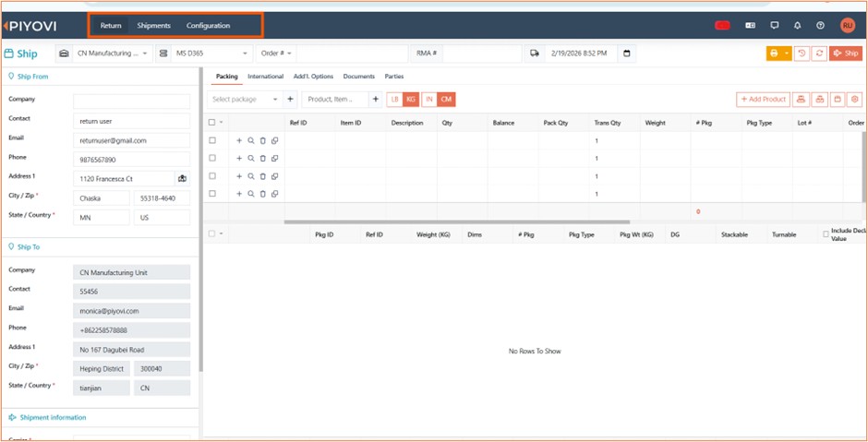
Task: Expand the package grid header checkbox dropdown arrow
Action: coord(221,234)
